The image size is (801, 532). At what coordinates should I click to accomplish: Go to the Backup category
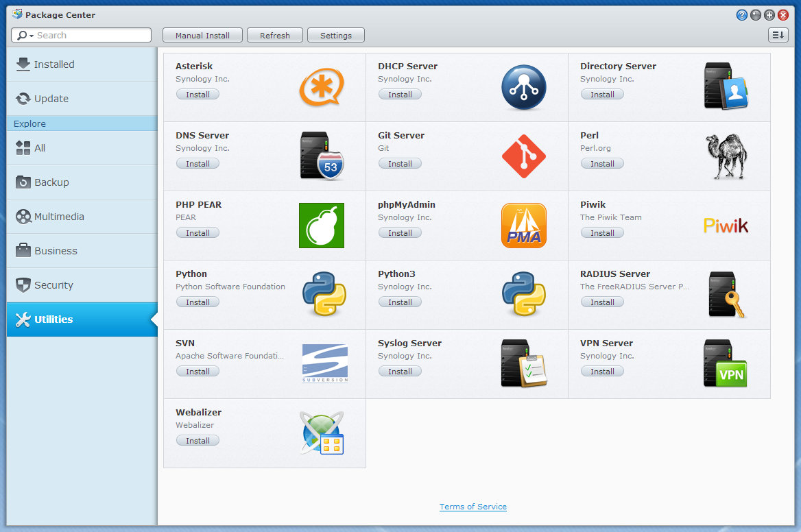click(x=82, y=182)
